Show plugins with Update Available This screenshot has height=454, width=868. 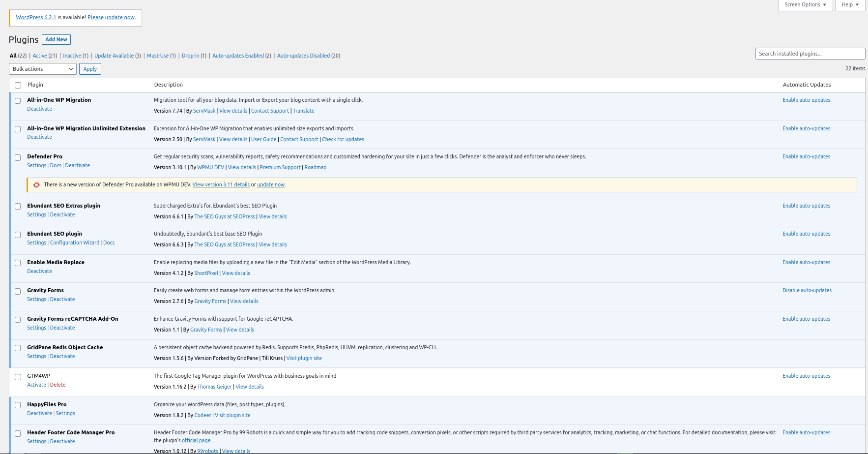click(114, 56)
